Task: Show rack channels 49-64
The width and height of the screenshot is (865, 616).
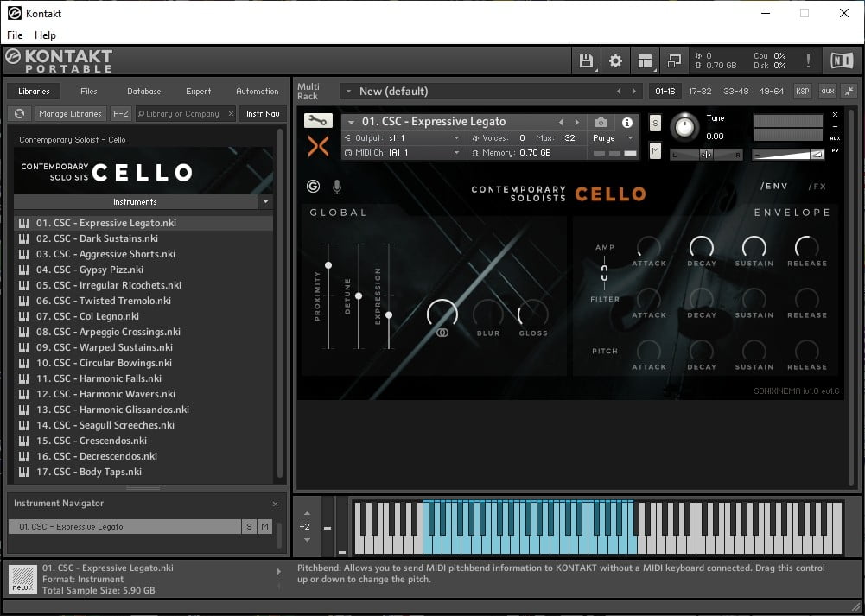Action: point(771,92)
